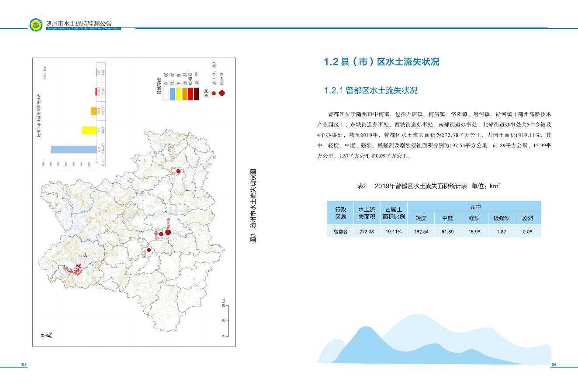The image size is (578, 392).
Task: Click the orange 强烈 legend color swatch
Action: coord(184,94)
